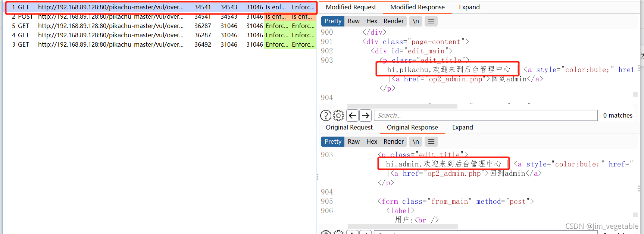Toggle \n non-printable characters in Original Response
644x234 pixels.
click(x=416, y=142)
